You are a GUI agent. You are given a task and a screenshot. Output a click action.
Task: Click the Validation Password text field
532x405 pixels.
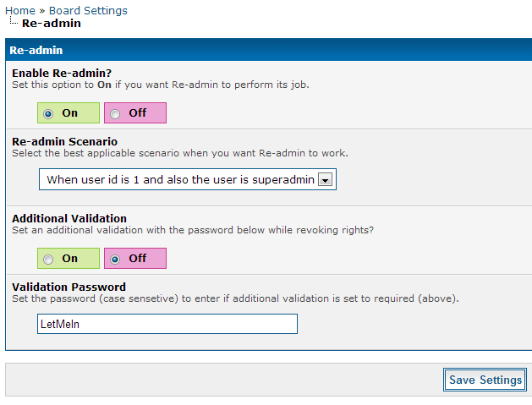tap(167, 324)
